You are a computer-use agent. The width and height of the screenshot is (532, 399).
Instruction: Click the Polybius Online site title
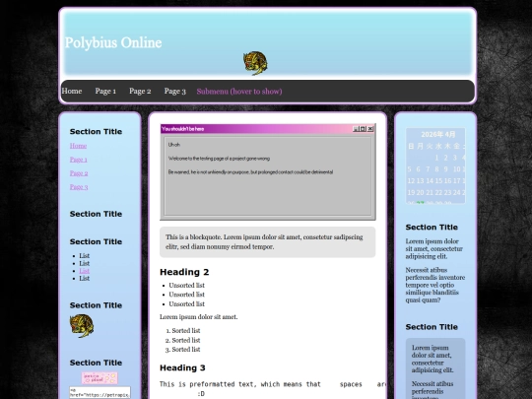pos(113,42)
